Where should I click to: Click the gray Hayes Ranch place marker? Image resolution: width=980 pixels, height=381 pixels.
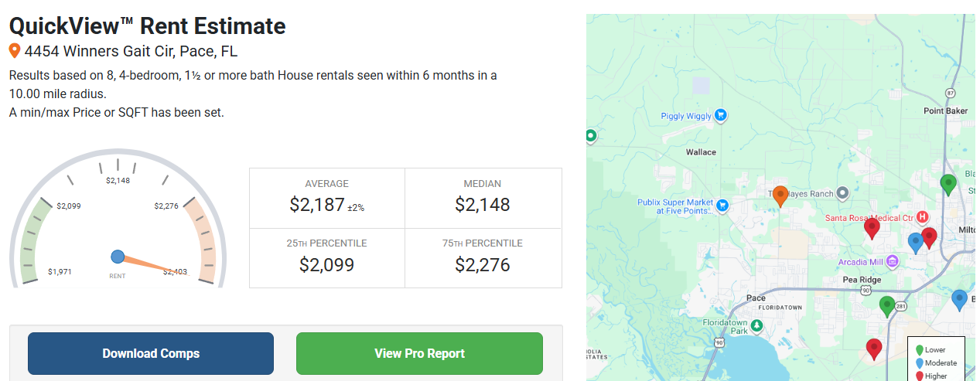[844, 192]
